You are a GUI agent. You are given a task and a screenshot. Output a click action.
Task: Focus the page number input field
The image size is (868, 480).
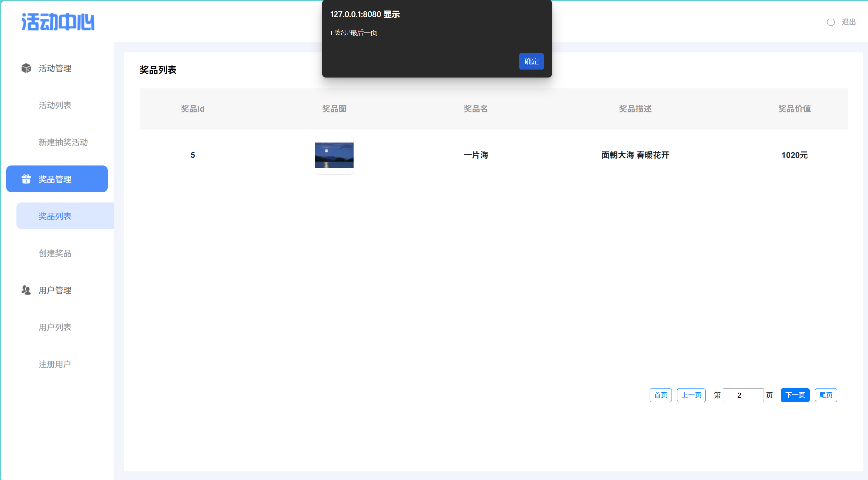coord(743,395)
